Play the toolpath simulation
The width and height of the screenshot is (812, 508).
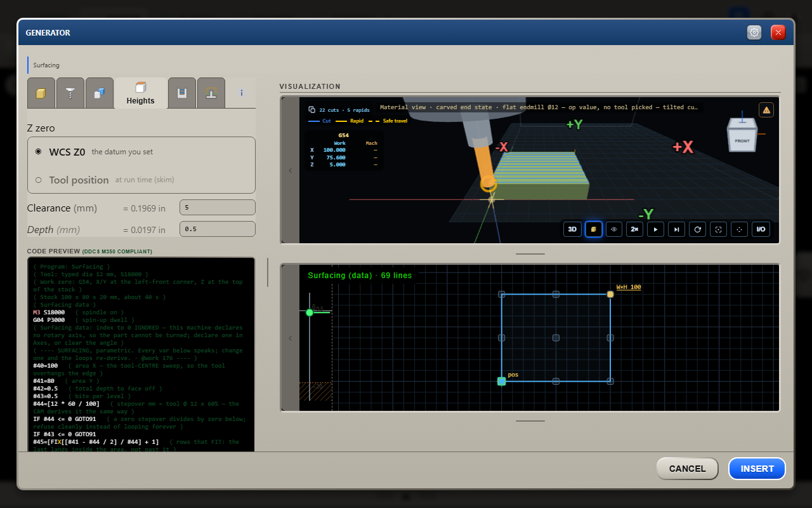coord(655,229)
